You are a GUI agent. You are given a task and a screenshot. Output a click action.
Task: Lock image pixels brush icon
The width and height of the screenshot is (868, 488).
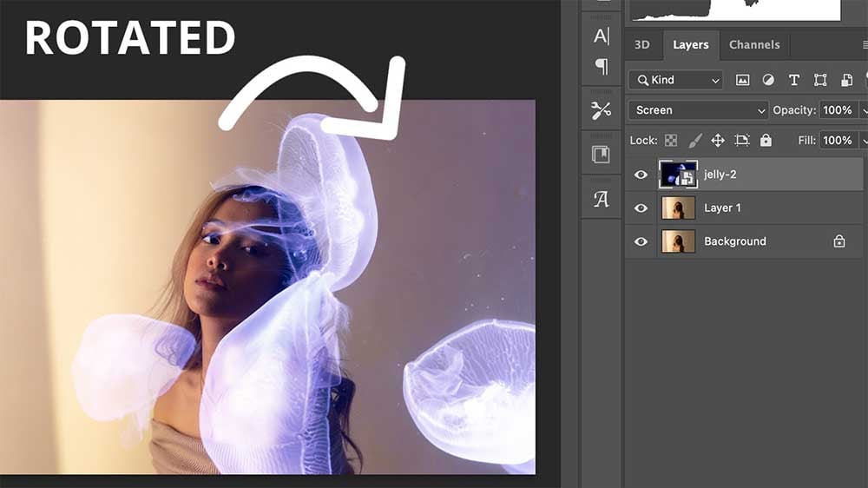click(694, 141)
